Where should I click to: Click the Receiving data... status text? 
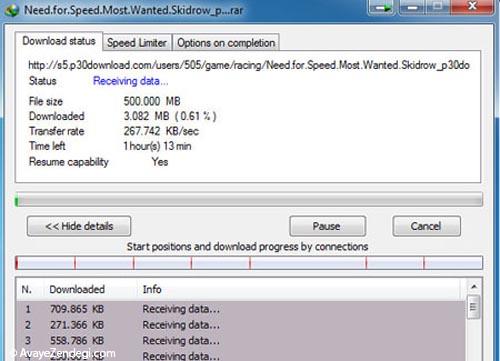click(131, 81)
